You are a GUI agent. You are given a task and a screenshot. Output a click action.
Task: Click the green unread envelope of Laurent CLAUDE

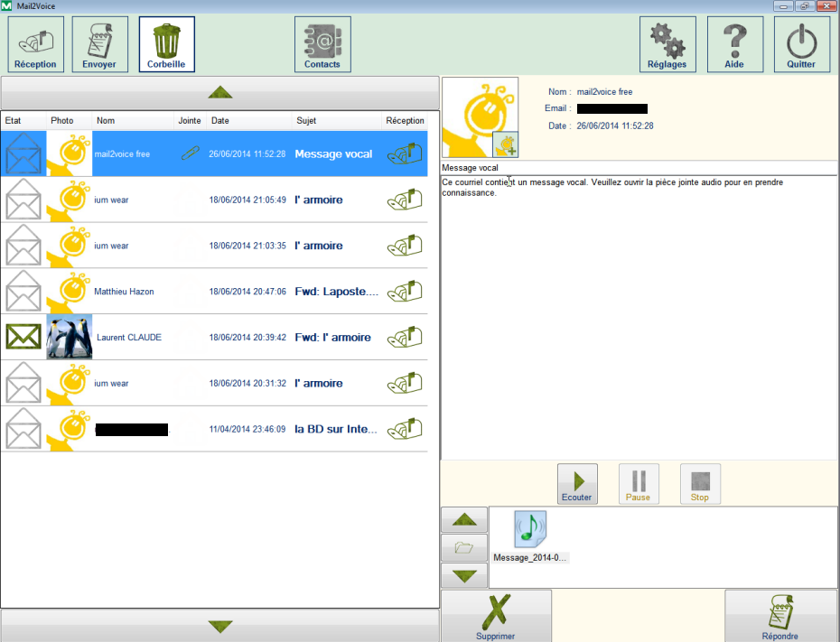23,338
